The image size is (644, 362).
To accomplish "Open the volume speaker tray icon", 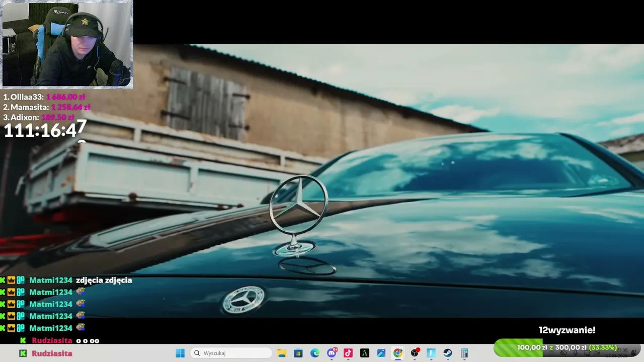I will click(x=596, y=353).
